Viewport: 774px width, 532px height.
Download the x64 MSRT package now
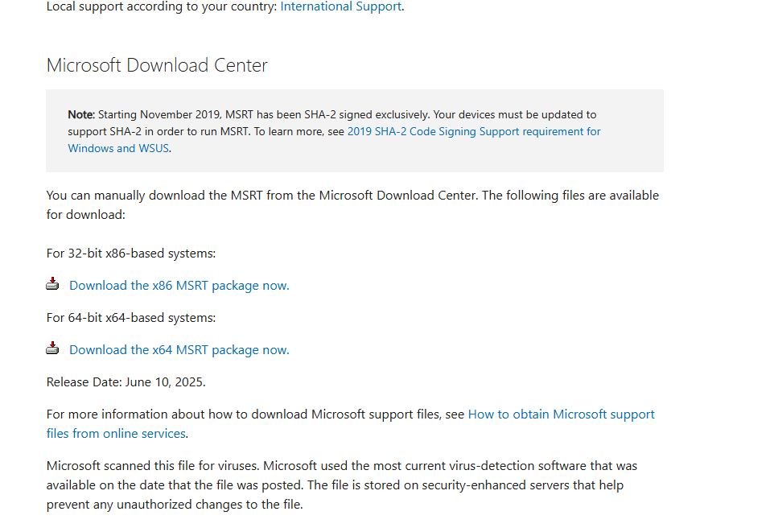[179, 350]
